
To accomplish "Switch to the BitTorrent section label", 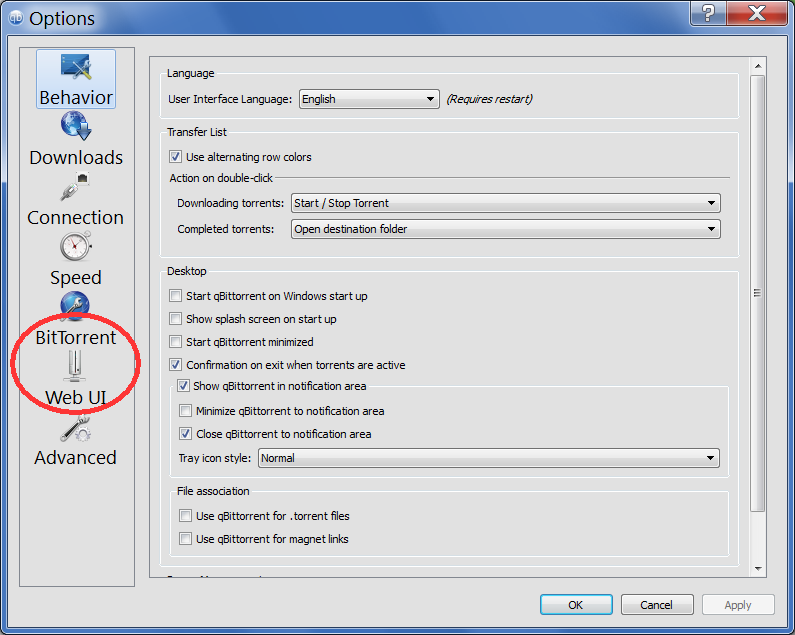I will point(76,337).
